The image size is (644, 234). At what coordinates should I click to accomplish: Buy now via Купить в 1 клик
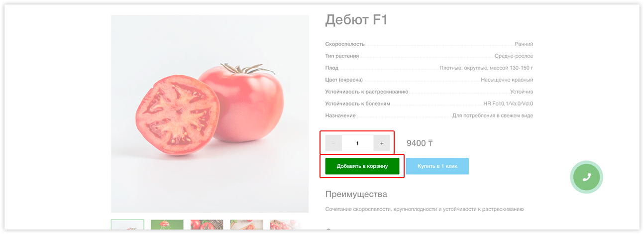tap(437, 166)
